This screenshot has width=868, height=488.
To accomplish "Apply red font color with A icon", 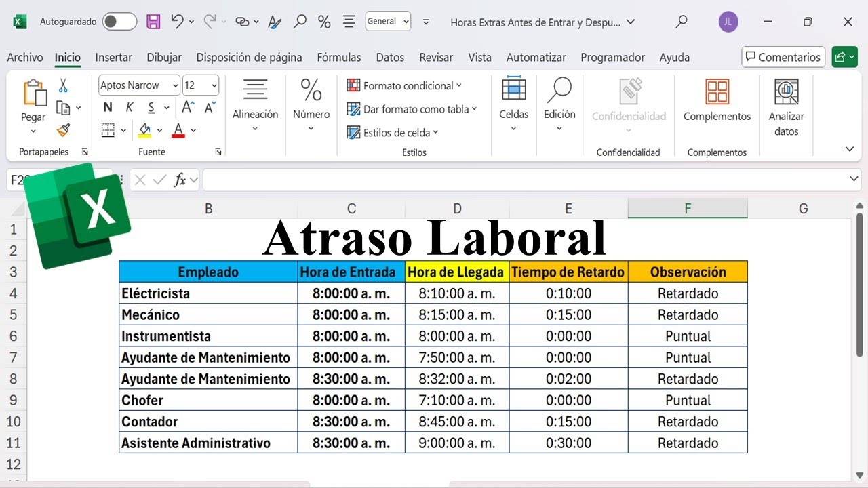I will pos(178,129).
